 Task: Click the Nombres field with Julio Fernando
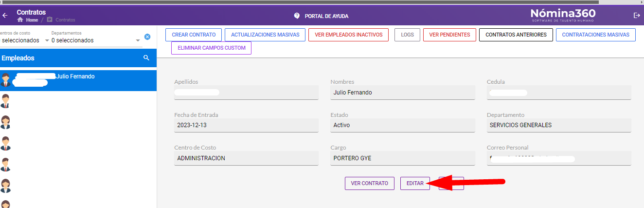click(x=403, y=92)
